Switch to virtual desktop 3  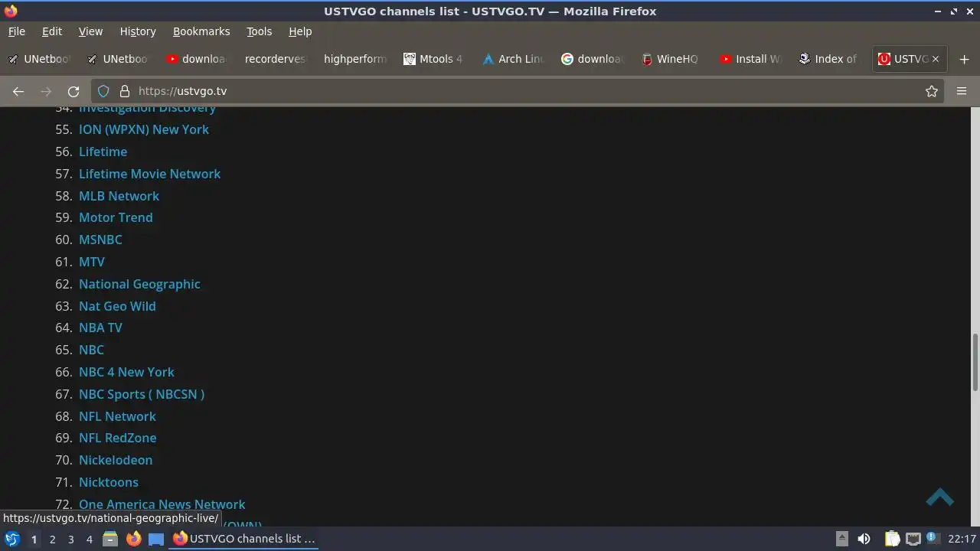click(x=70, y=539)
